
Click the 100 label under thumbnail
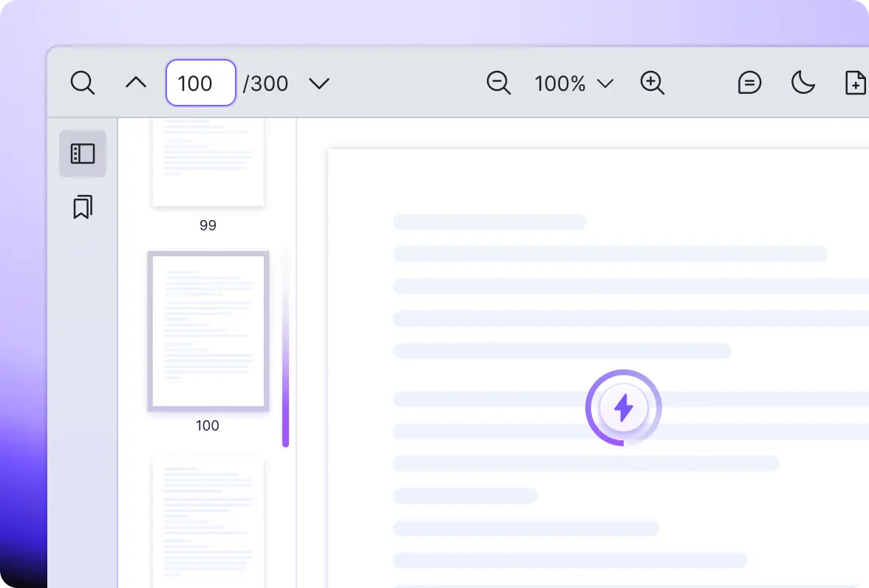pos(207,425)
